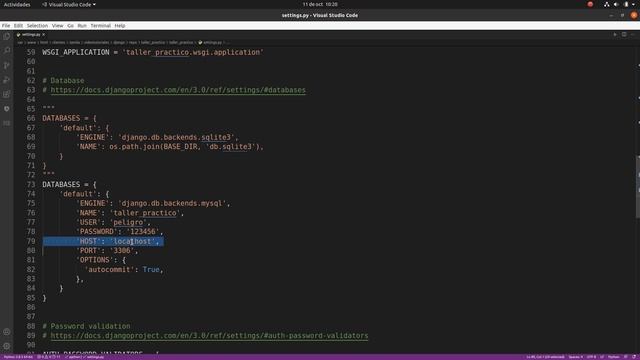Click the True value of 'autocommit'

tap(151, 270)
